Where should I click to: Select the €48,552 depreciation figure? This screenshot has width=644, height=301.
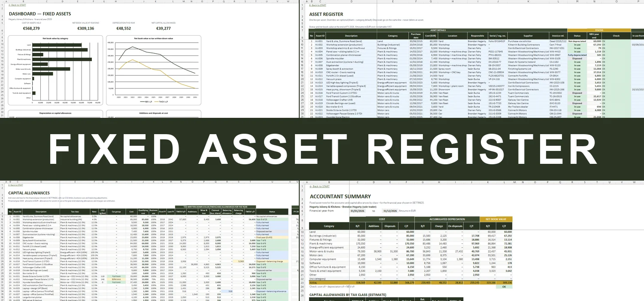[x=124, y=28]
